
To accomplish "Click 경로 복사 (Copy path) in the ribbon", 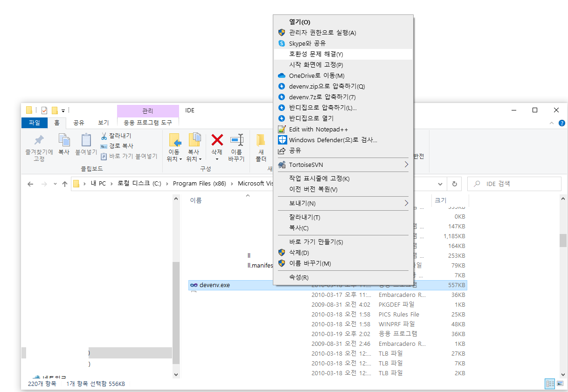I will point(117,146).
